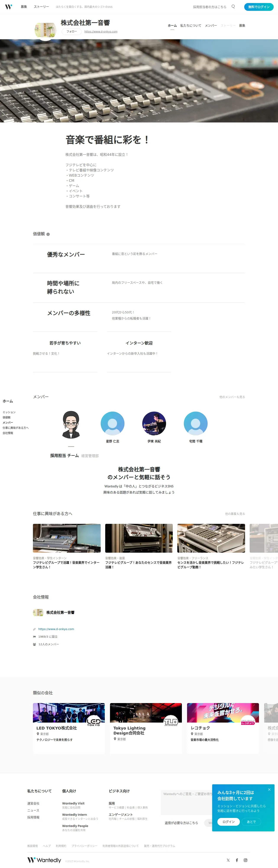Viewport: 278px width, 868px height.
Task: Open the レコチョク company card
Action: [x=223, y=728]
